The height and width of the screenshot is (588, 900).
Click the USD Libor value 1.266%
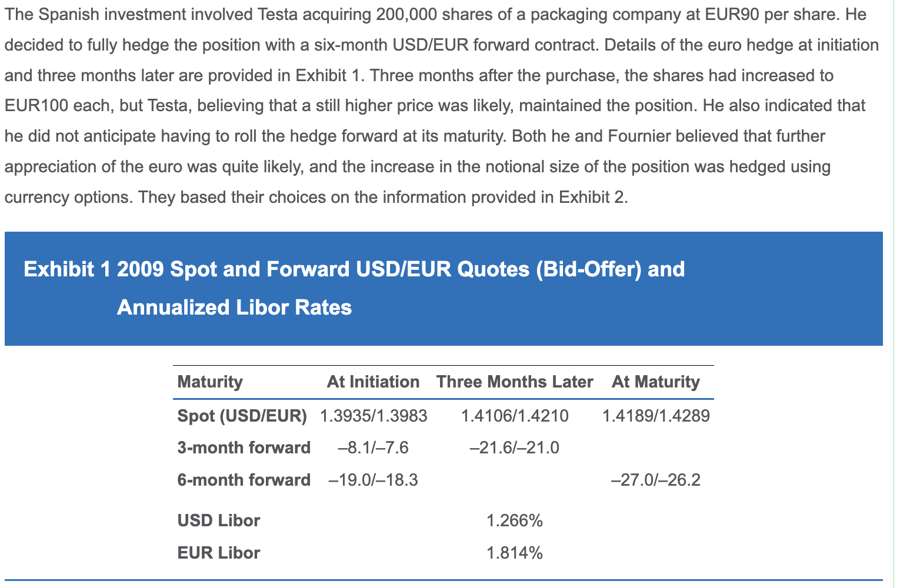(515, 521)
